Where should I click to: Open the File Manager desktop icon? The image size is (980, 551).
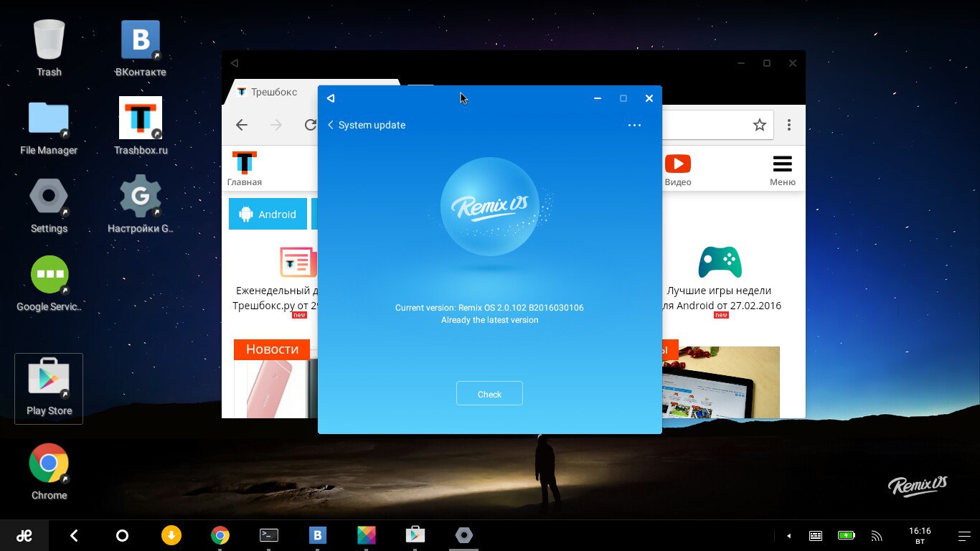pyautogui.click(x=49, y=126)
